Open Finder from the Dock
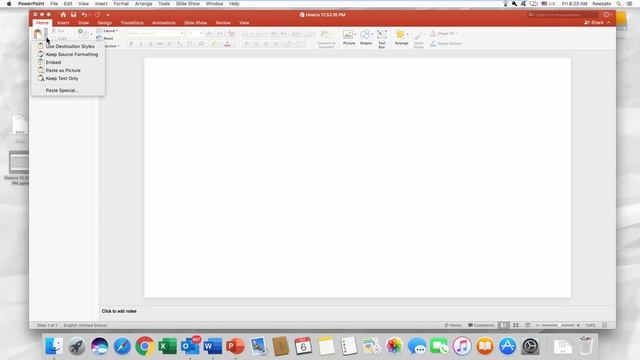 (x=54, y=346)
